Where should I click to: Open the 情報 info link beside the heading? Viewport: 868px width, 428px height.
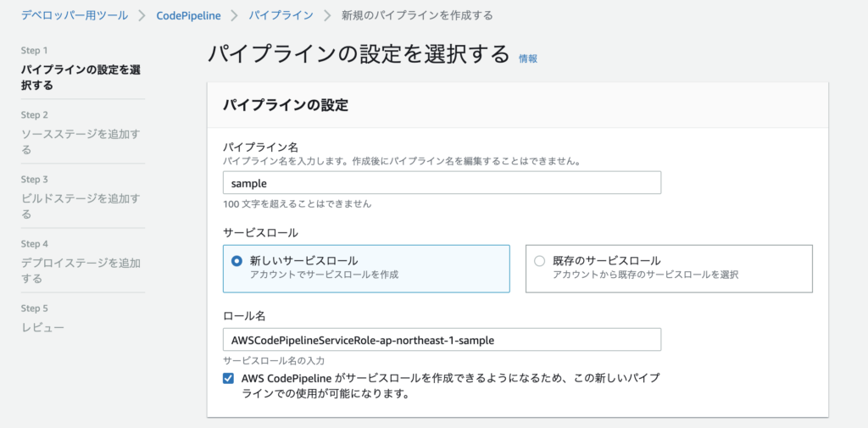click(x=528, y=58)
